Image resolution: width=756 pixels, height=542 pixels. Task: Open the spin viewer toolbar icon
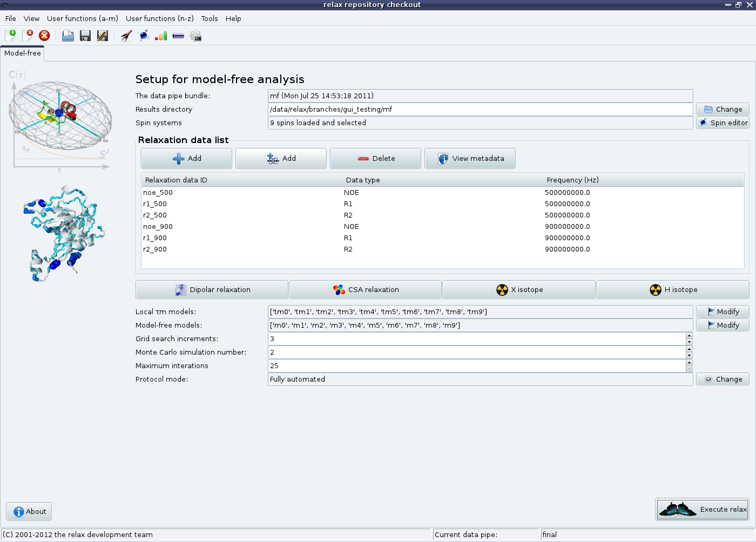pos(144,36)
